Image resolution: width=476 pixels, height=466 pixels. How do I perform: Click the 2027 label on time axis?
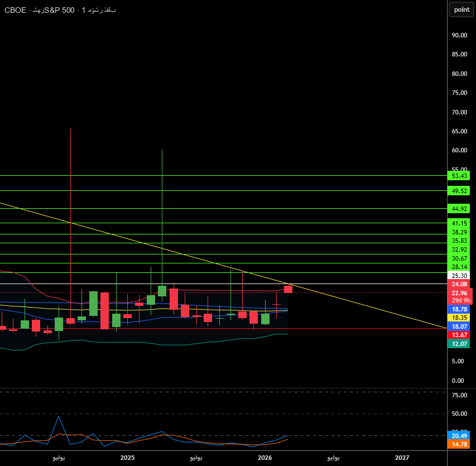tap(402, 458)
